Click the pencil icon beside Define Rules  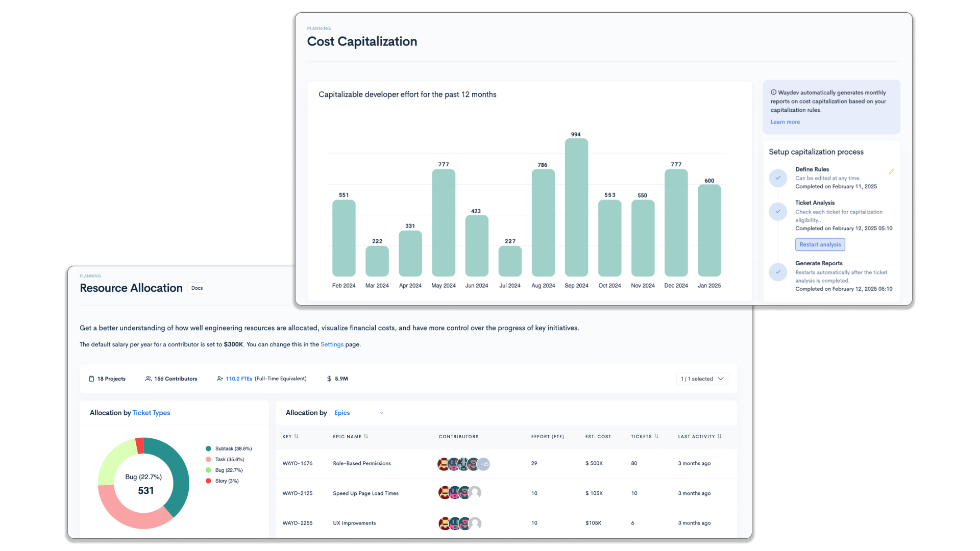[891, 171]
